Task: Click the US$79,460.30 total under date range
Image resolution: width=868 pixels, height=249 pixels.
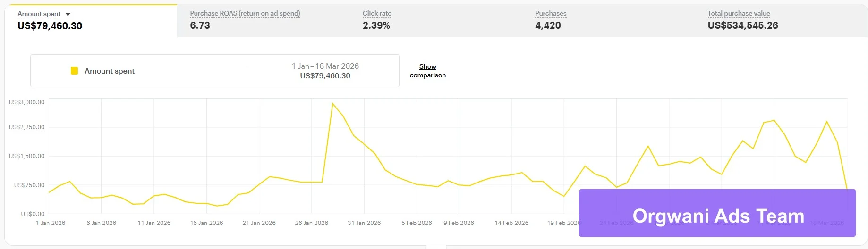Action: tap(325, 76)
